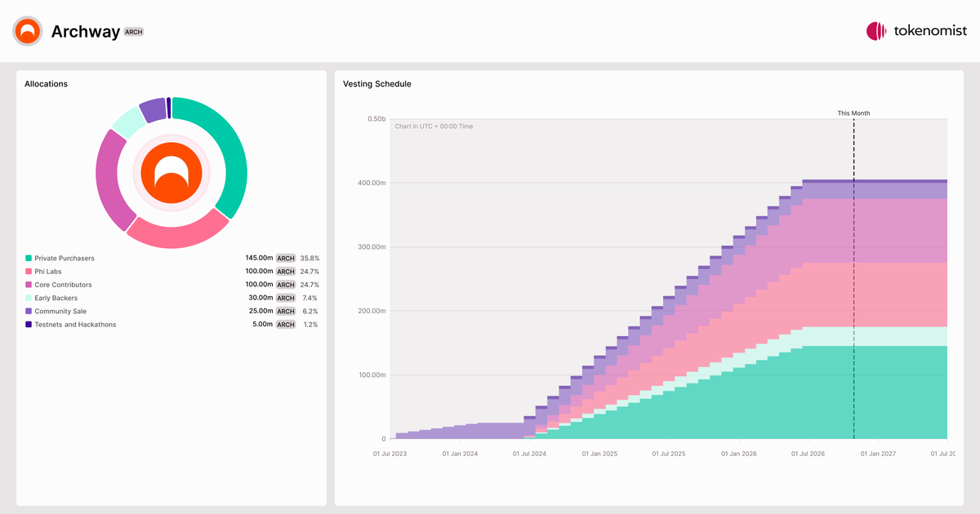Click the 7.4% percentage
Image resolution: width=980 pixels, height=514 pixels.
pos(310,298)
